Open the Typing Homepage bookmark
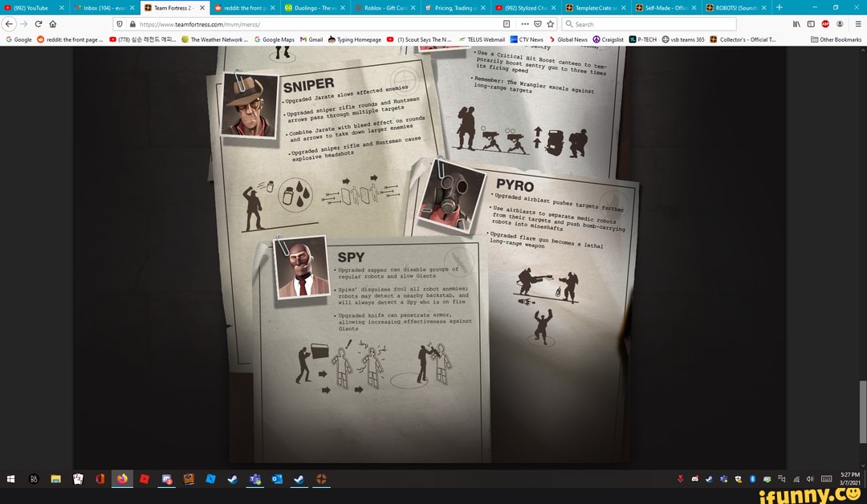This screenshot has height=504, width=867. click(355, 39)
